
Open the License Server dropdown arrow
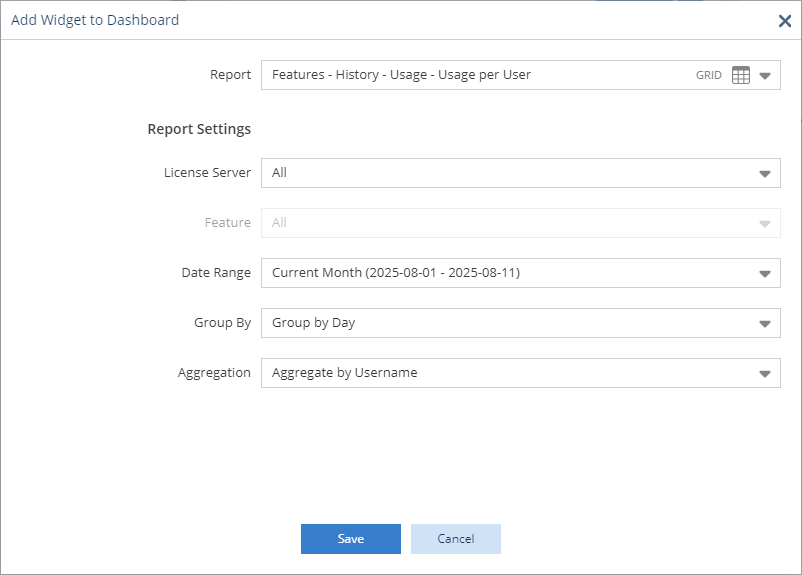(x=765, y=174)
